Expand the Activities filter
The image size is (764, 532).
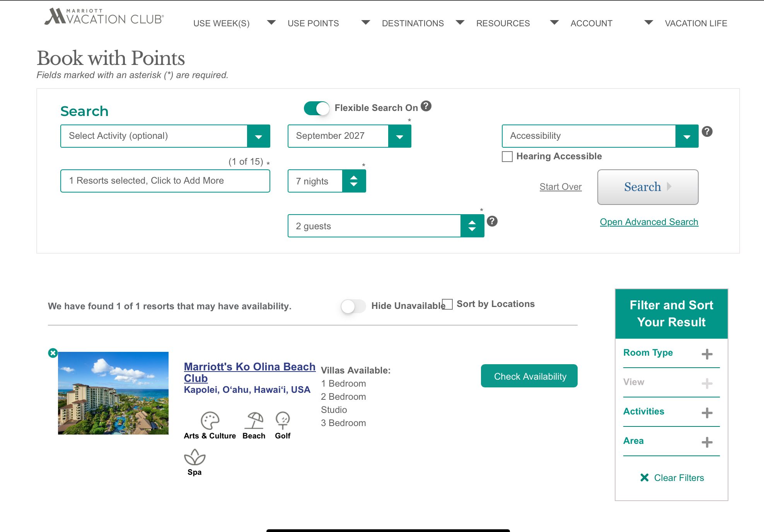click(x=671, y=412)
